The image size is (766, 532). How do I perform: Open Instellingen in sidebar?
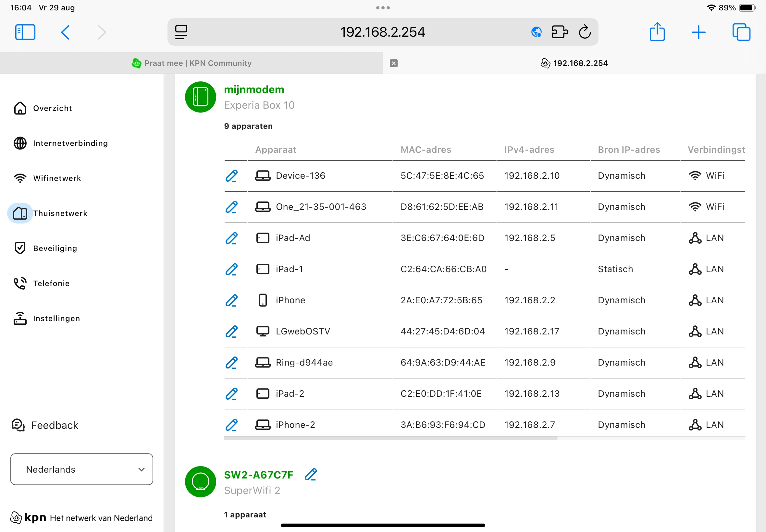pyautogui.click(x=56, y=318)
